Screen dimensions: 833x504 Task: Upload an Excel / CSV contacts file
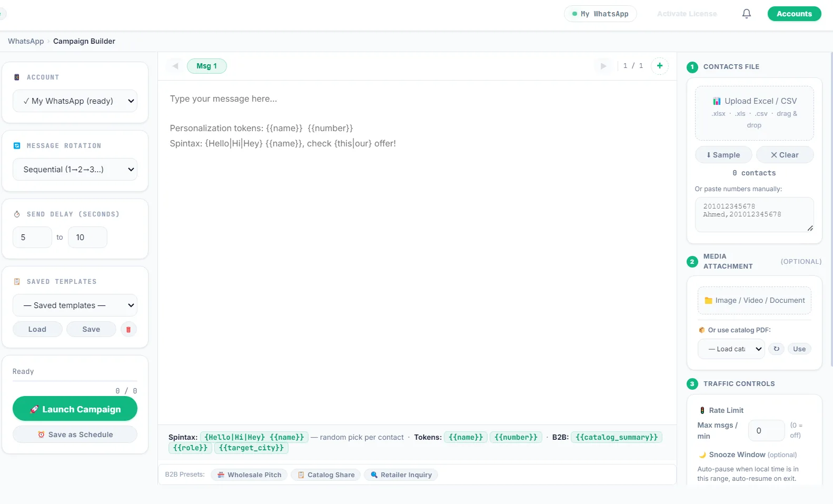click(754, 113)
